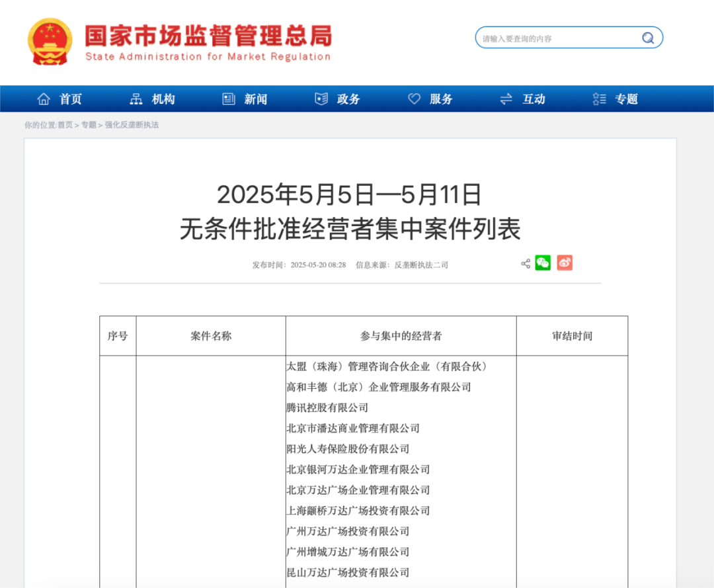Click the national emblem logo

click(50, 42)
